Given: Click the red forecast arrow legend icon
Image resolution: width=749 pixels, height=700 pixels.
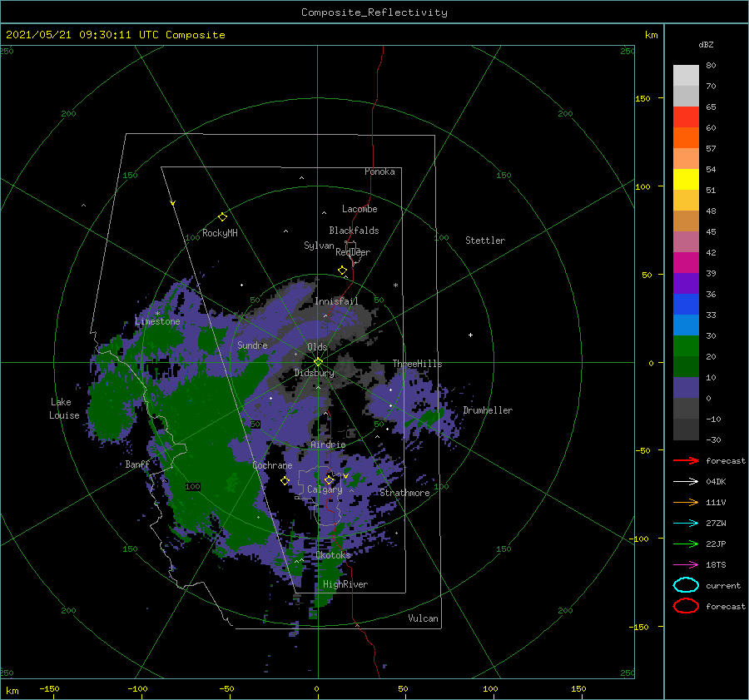Looking at the screenshot, I should [x=686, y=460].
